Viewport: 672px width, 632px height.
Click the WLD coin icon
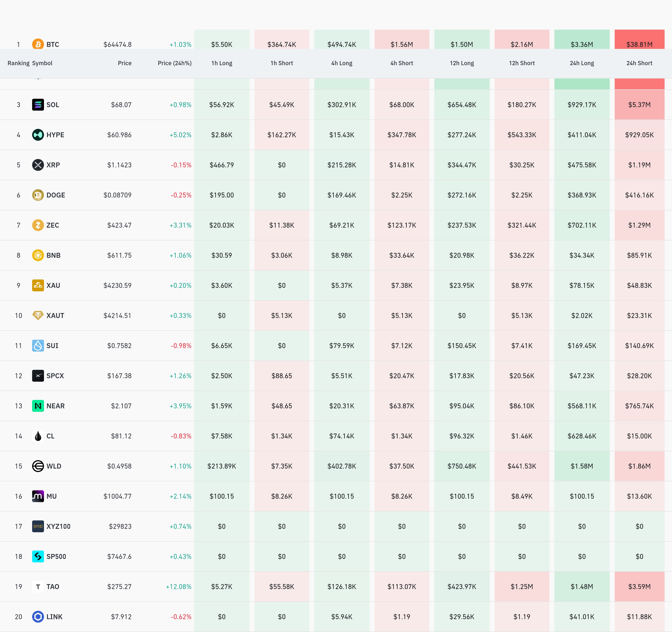tap(38, 466)
